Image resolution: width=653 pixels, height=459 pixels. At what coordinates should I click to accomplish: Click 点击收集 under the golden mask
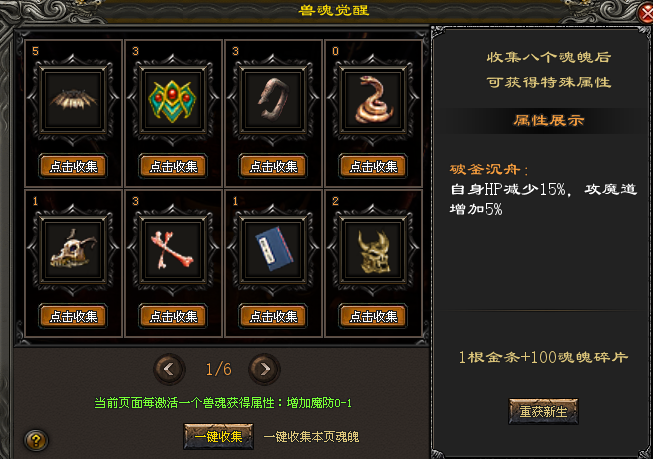[373, 317]
